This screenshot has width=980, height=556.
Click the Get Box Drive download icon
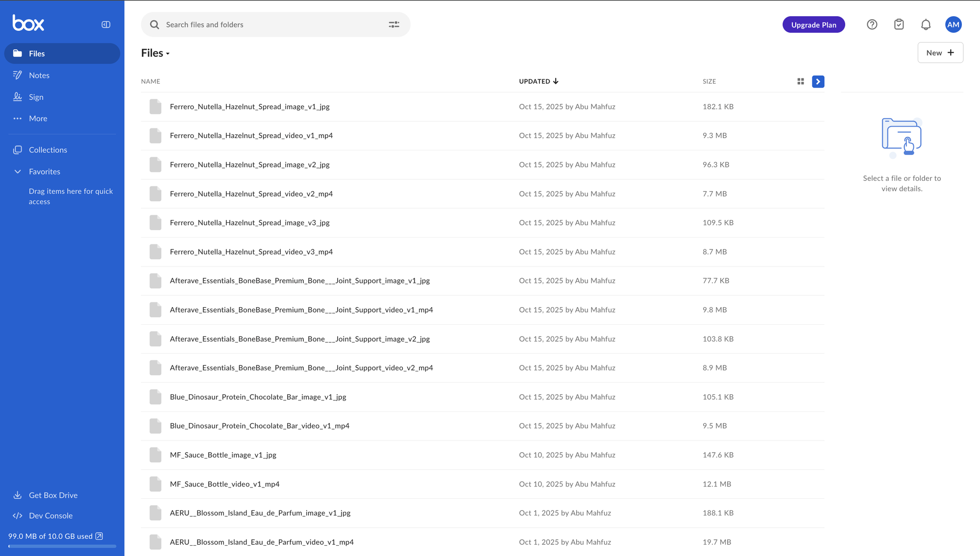pos(18,495)
